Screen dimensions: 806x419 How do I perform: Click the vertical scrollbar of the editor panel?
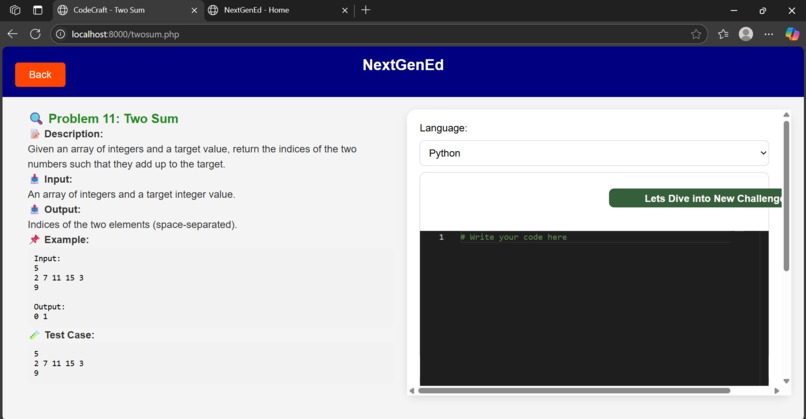(786, 195)
